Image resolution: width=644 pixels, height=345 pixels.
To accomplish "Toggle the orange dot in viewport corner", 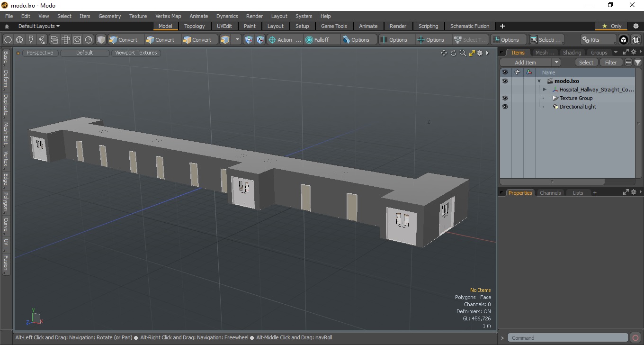I will point(18,53).
